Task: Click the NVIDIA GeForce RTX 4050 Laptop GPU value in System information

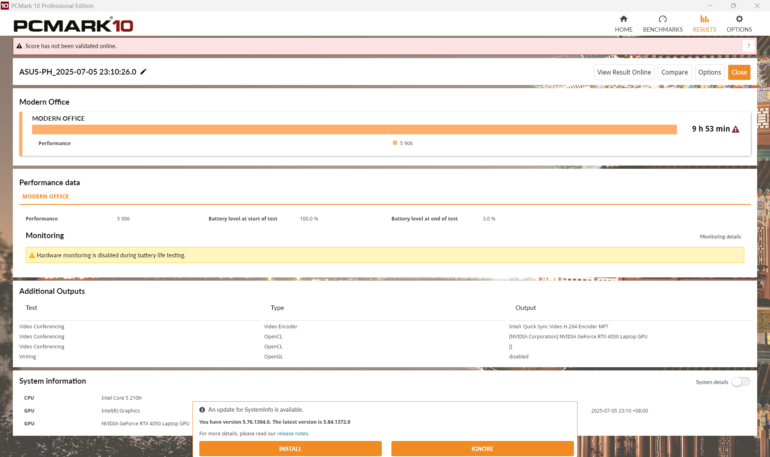Action: point(145,423)
